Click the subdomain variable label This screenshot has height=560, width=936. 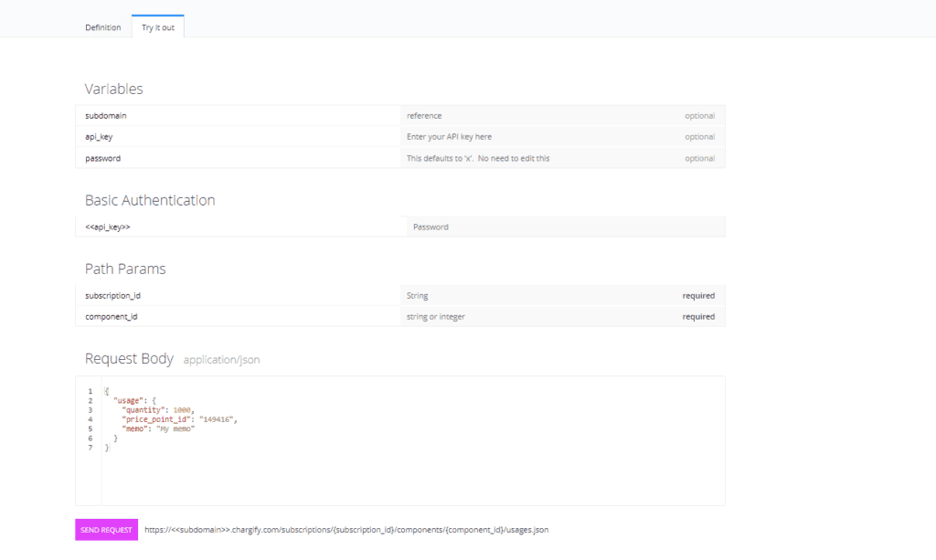pyautogui.click(x=106, y=116)
